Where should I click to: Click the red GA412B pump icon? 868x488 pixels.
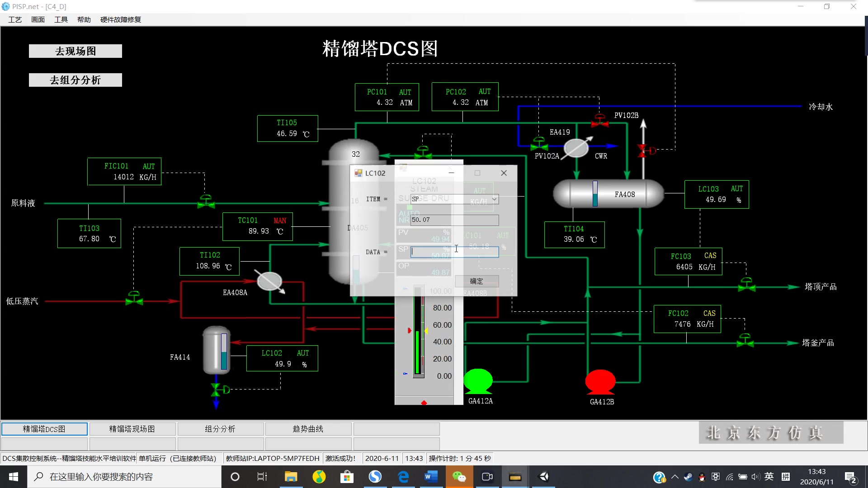[x=600, y=382]
